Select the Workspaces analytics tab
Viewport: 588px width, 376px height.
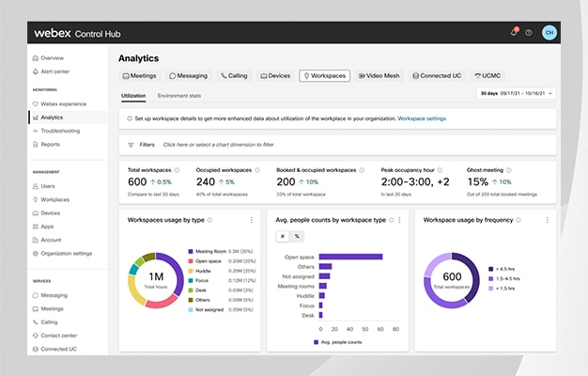tap(325, 76)
